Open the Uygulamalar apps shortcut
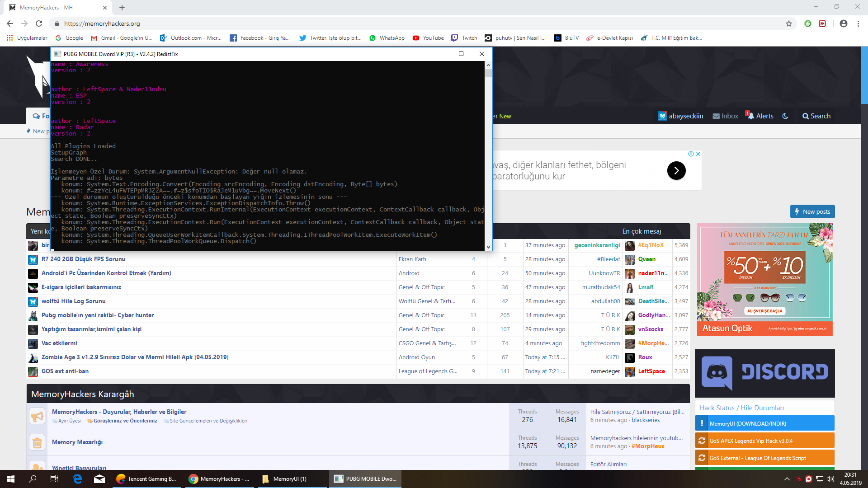 coord(27,38)
